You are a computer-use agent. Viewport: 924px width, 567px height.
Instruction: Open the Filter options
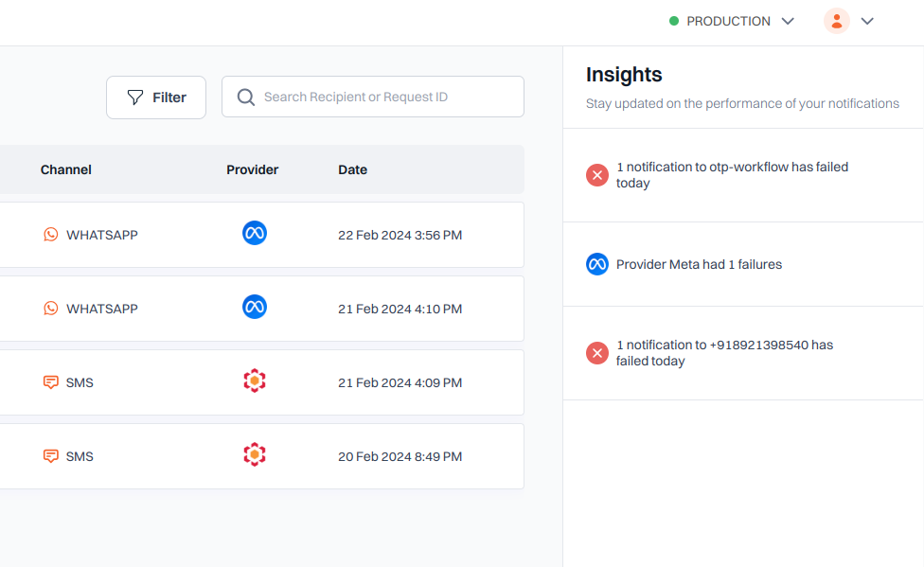tap(156, 97)
